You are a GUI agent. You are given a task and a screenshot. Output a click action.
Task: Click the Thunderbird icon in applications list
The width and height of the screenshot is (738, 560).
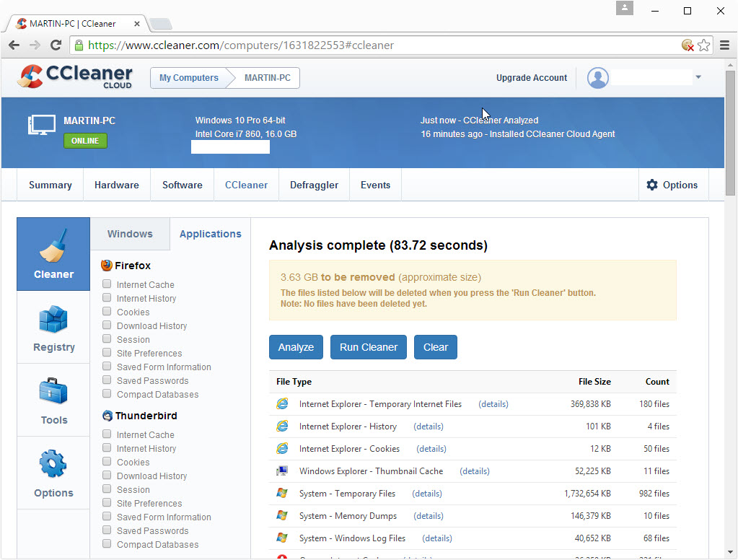pyautogui.click(x=107, y=416)
